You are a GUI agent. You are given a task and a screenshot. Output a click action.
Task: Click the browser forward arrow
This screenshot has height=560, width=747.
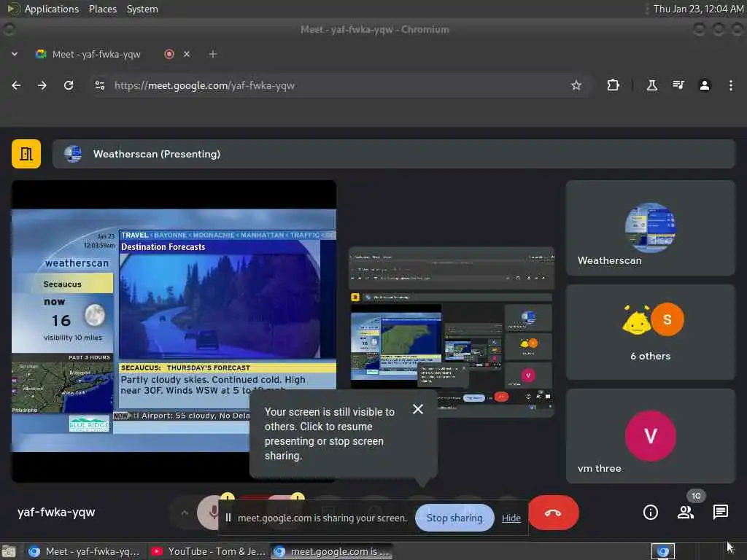42,85
